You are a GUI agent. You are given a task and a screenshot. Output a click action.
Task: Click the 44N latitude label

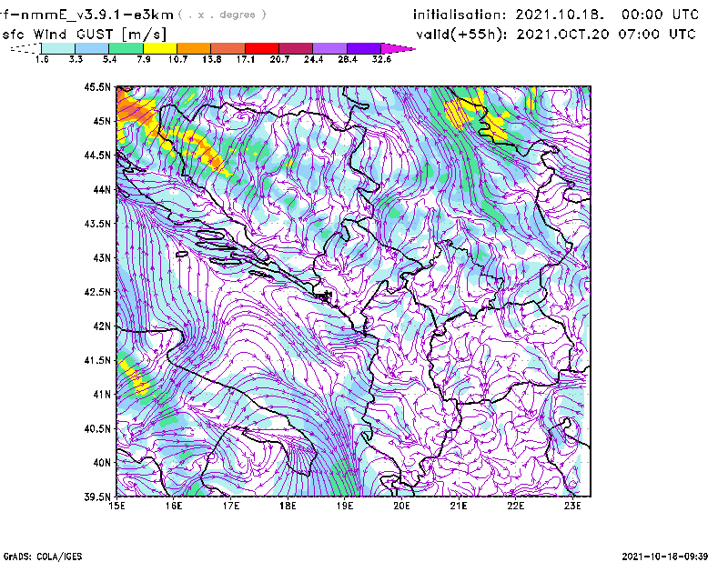tap(102, 189)
